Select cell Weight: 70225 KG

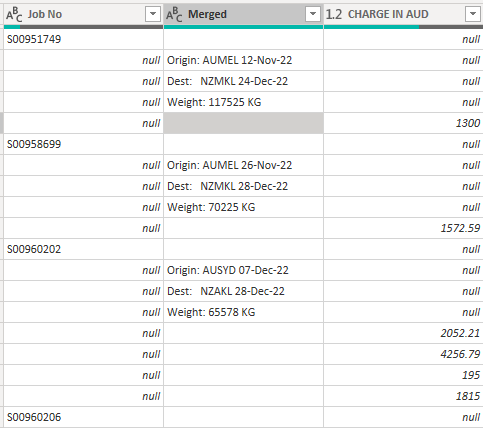(x=243, y=207)
